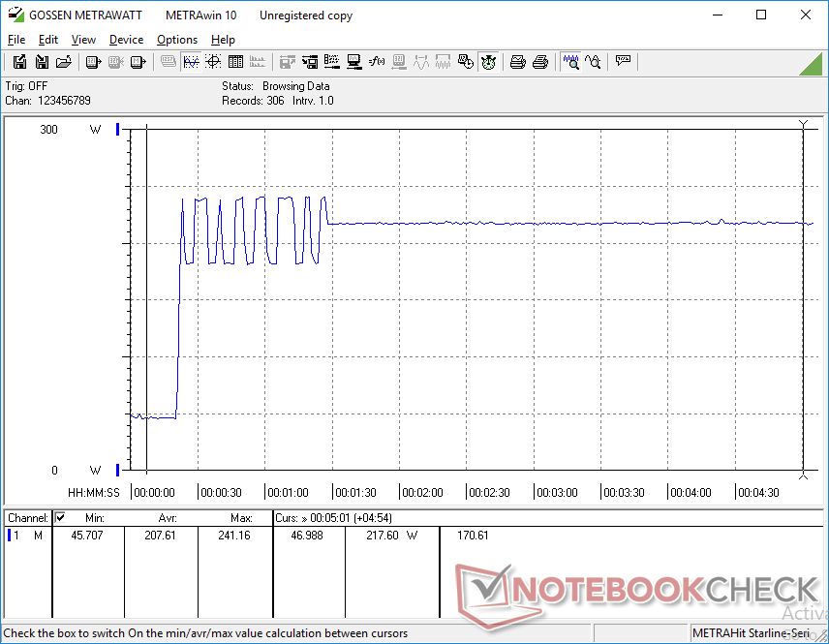Select the difference value 170.61
829x644 pixels.
(473, 536)
